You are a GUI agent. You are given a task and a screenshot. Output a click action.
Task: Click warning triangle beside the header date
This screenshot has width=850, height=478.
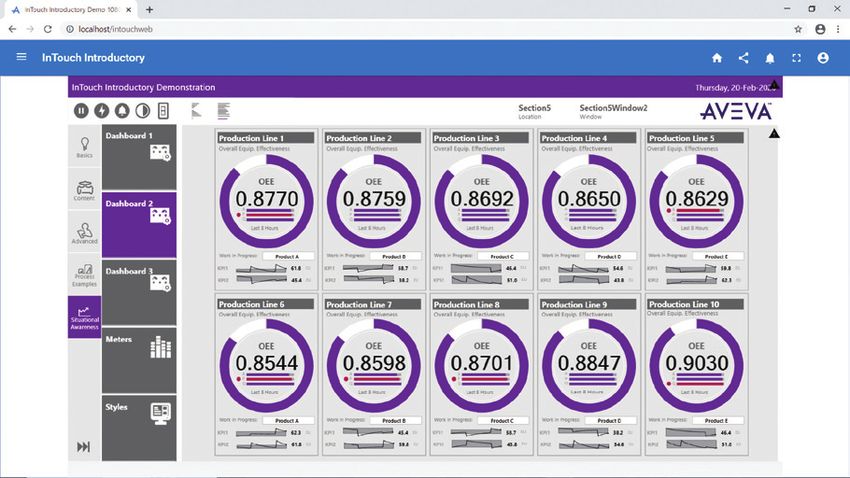774,85
